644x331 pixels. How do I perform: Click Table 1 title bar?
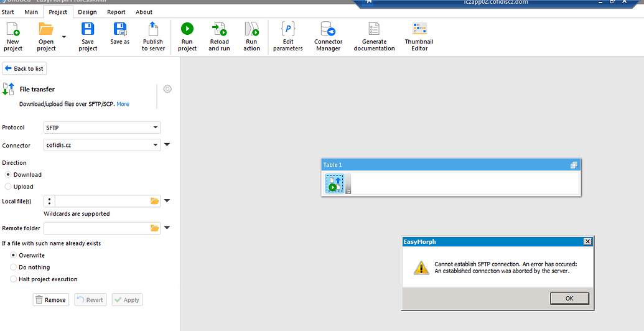tap(451, 165)
